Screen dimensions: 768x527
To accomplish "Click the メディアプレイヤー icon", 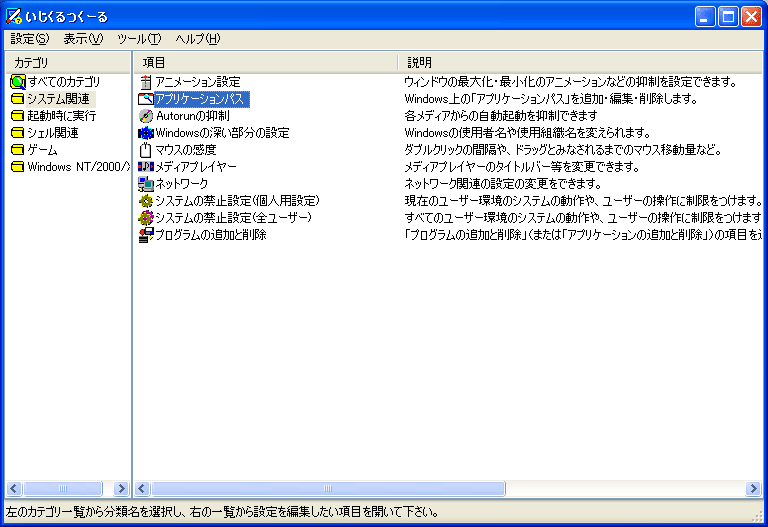I will pyautogui.click(x=145, y=167).
